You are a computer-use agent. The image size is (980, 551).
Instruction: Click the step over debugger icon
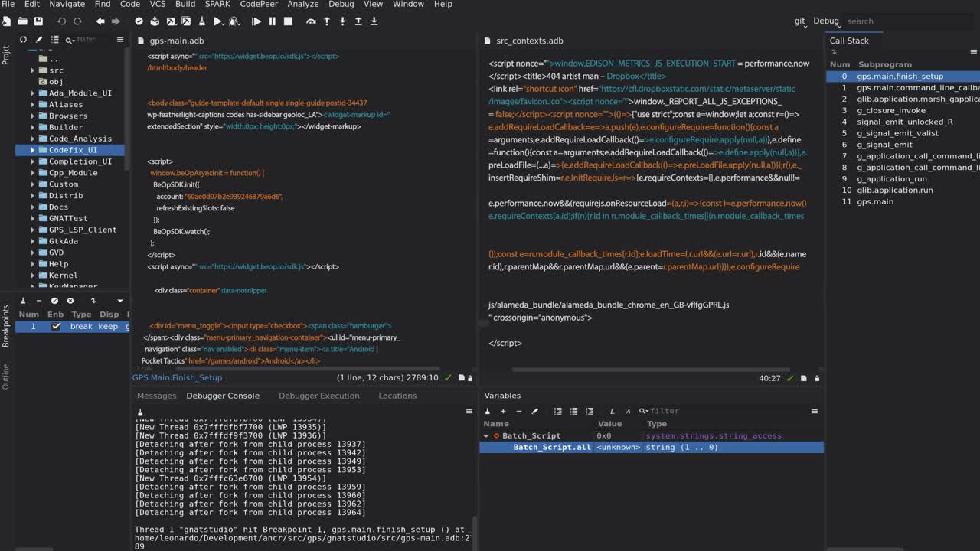coord(311,21)
